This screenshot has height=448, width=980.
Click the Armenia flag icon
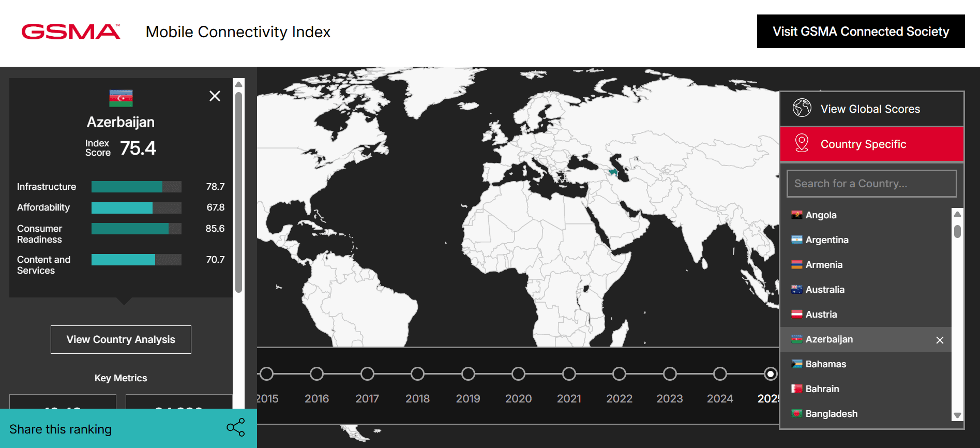tap(797, 264)
